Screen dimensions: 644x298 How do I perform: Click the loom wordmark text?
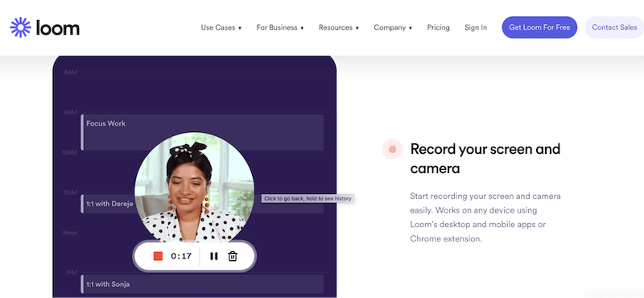point(57,28)
